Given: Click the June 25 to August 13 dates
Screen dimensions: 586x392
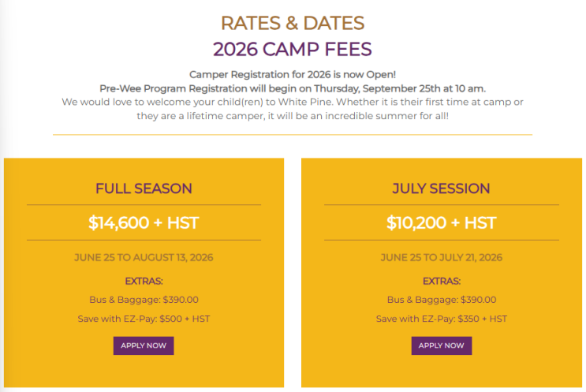Looking at the screenshot, I should [144, 258].
